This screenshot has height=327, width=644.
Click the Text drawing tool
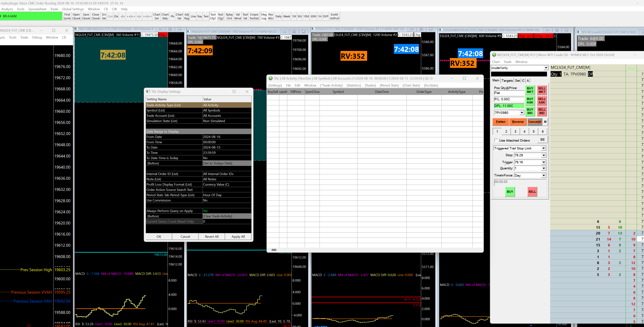coord(206,16)
